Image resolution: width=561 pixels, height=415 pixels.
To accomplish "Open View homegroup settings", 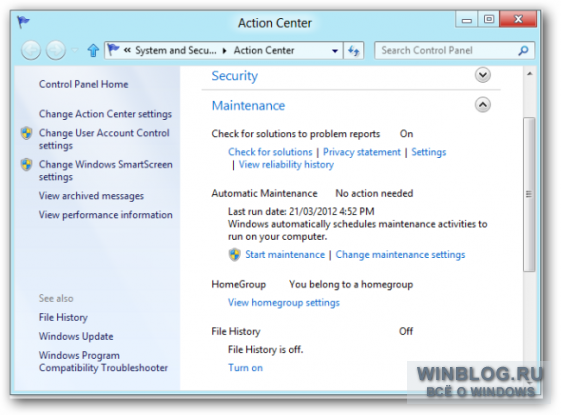I will click(284, 303).
